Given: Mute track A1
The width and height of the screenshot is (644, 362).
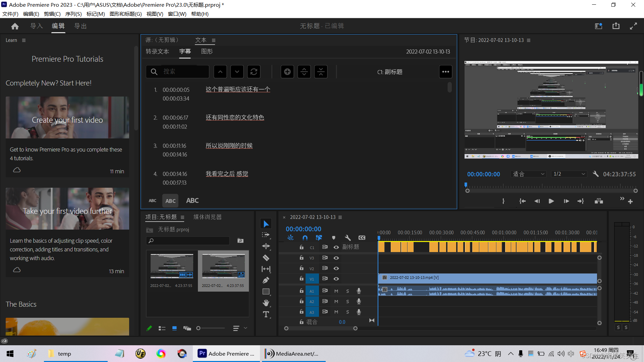Looking at the screenshot, I should [336, 291].
